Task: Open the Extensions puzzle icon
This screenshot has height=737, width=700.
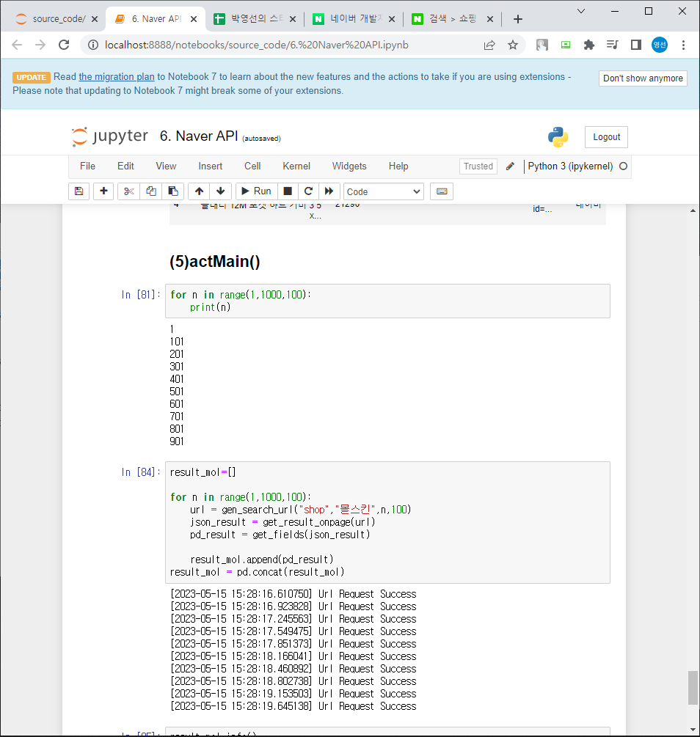Action: pos(589,45)
